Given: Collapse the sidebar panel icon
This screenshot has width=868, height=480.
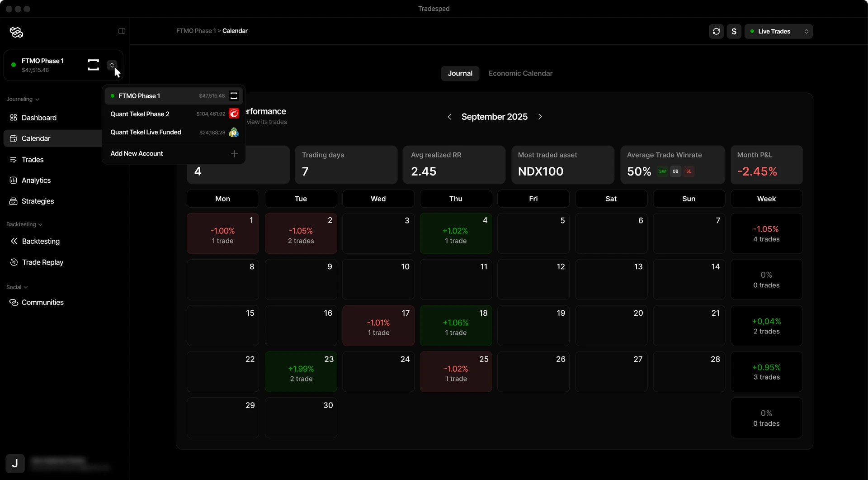Looking at the screenshot, I should coord(122,31).
